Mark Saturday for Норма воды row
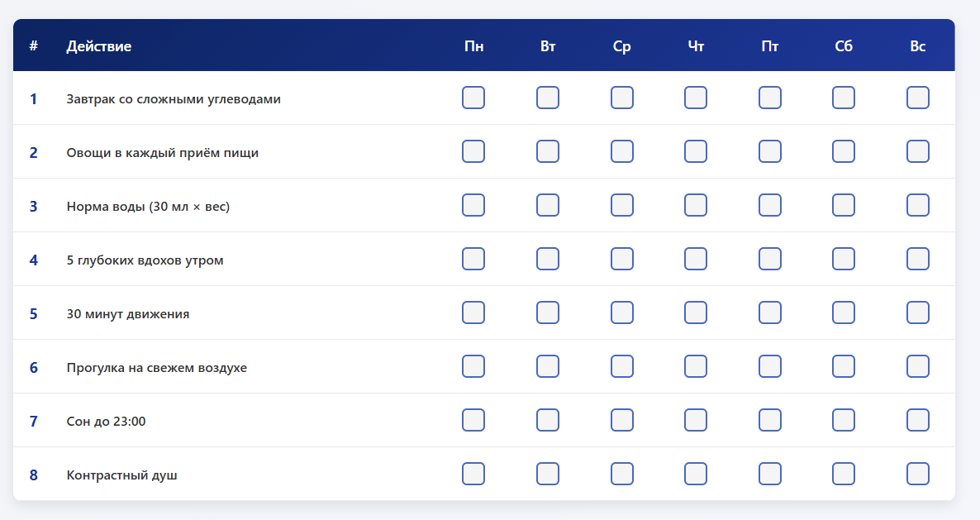This screenshot has height=520, width=980. (844, 205)
